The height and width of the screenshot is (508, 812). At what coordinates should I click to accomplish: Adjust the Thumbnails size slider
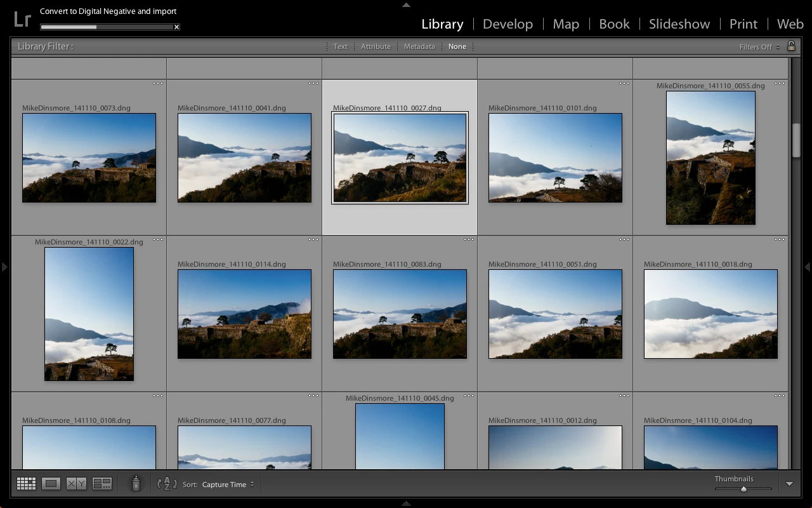[x=743, y=488]
